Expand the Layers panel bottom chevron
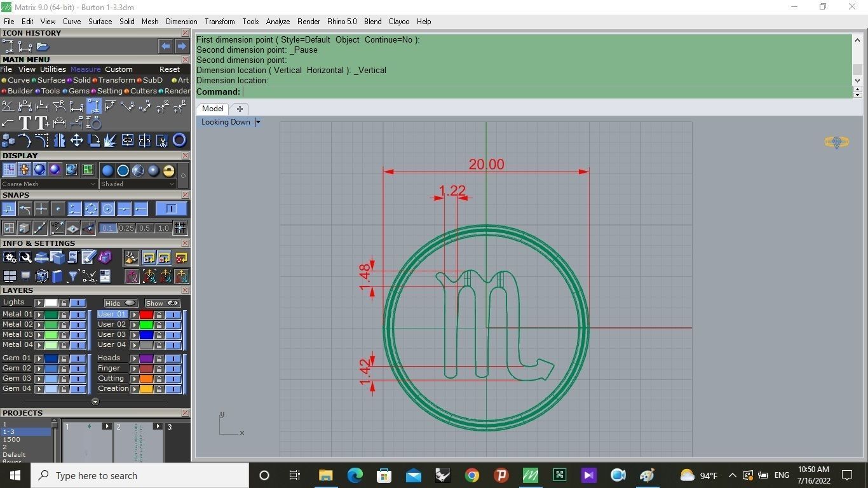Screen dimensions: 868x488 [95, 402]
